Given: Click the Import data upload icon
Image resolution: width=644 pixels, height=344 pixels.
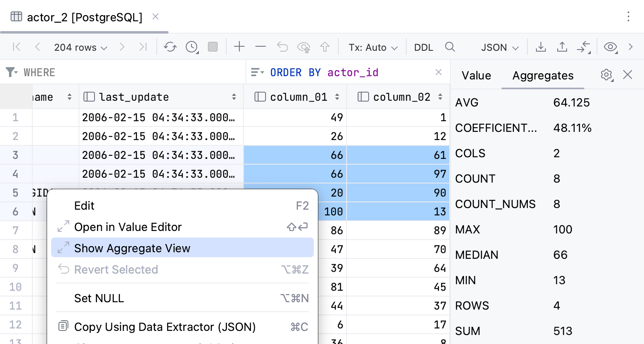Looking at the screenshot, I should pyautogui.click(x=562, y=47).
